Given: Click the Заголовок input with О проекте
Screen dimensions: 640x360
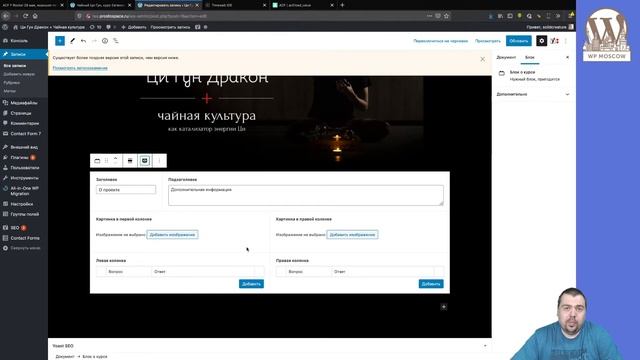Looking at the screenshot, I should click(126, 190).
